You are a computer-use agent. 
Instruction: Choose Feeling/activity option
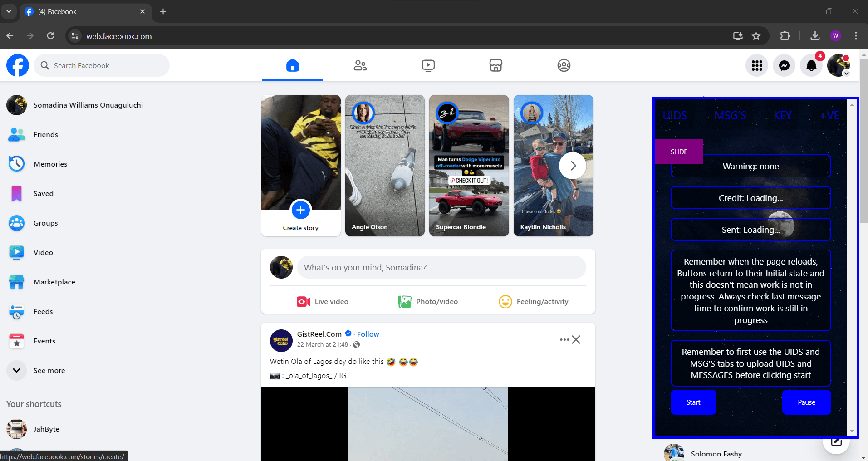pyautogui.click(x=534, y=302)
